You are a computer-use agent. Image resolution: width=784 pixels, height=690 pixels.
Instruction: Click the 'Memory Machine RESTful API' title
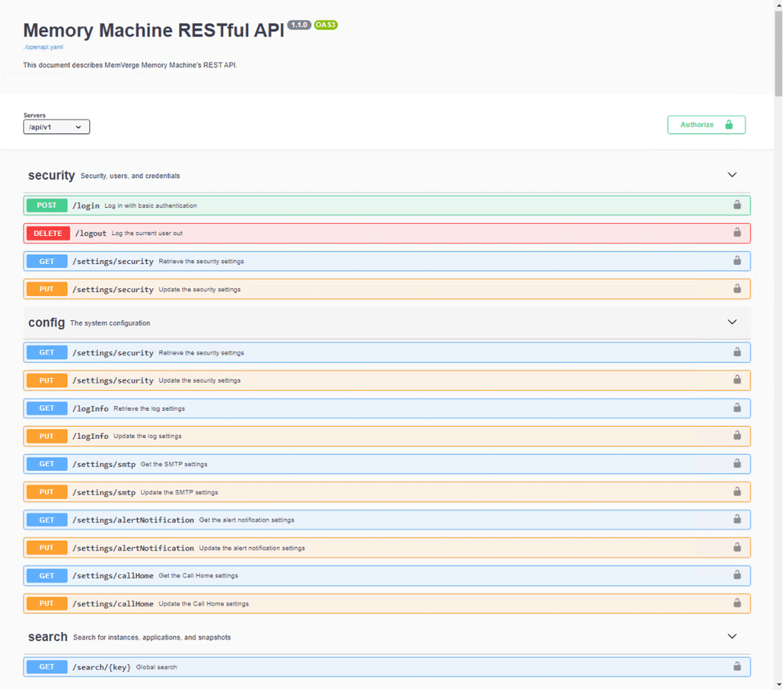coord(153,30)
